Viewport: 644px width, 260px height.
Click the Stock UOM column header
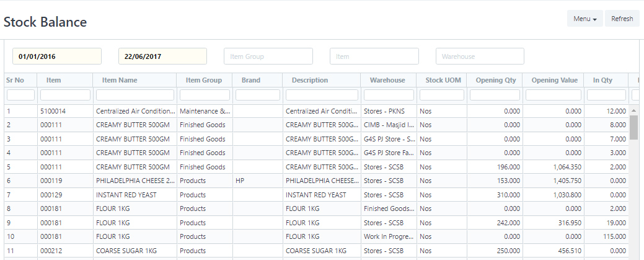(443, 80)
